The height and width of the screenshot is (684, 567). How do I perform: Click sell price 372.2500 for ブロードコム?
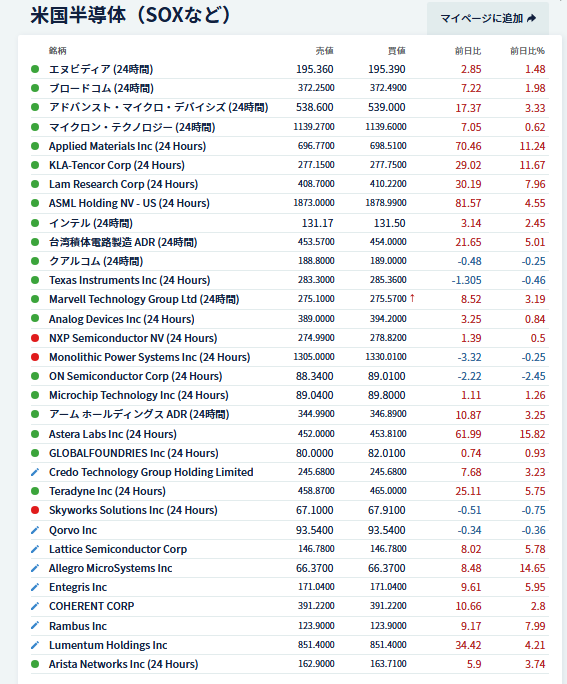click(x=316, y=88)
